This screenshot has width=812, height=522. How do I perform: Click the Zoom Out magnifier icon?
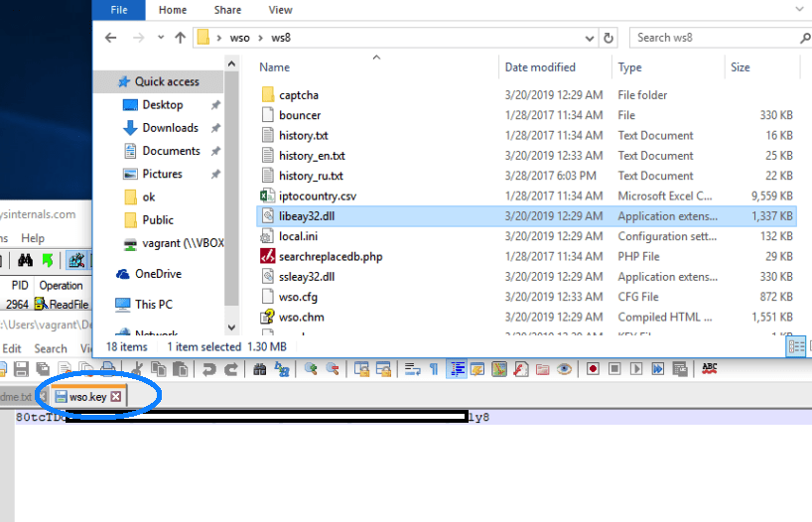333,369
